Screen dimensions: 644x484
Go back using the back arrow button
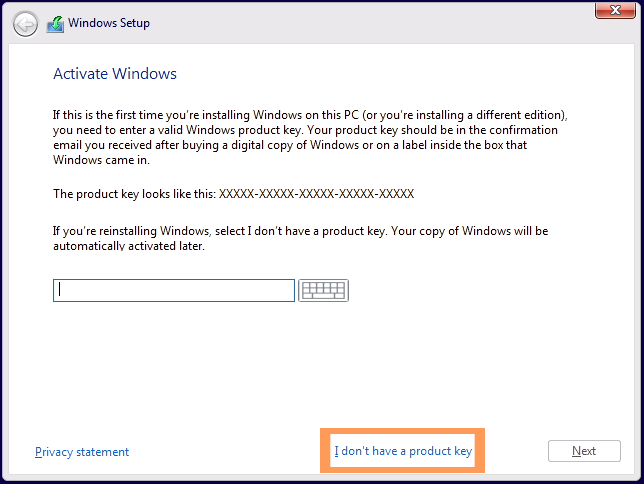[26, 23]
